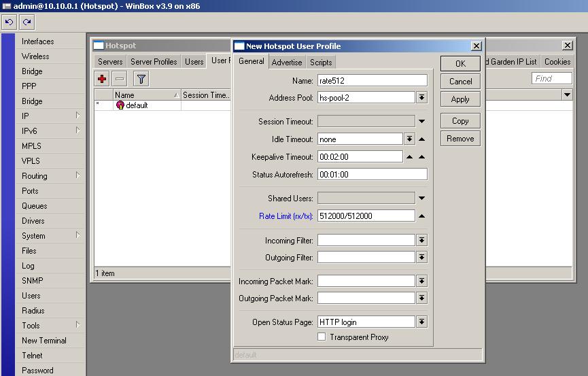
Task: Open the Open Status Page dropdown
Action: click(421, 322)
